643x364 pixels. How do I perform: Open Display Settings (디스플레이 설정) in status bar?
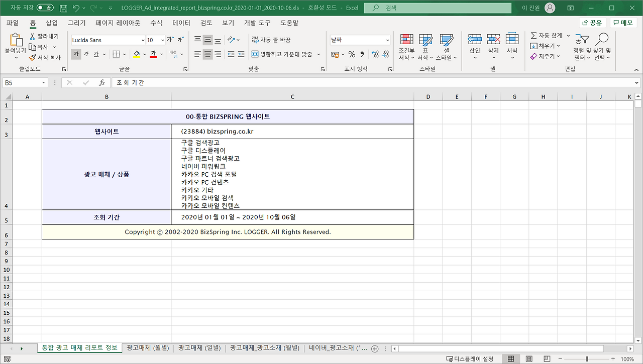click(x=470, y=359)
